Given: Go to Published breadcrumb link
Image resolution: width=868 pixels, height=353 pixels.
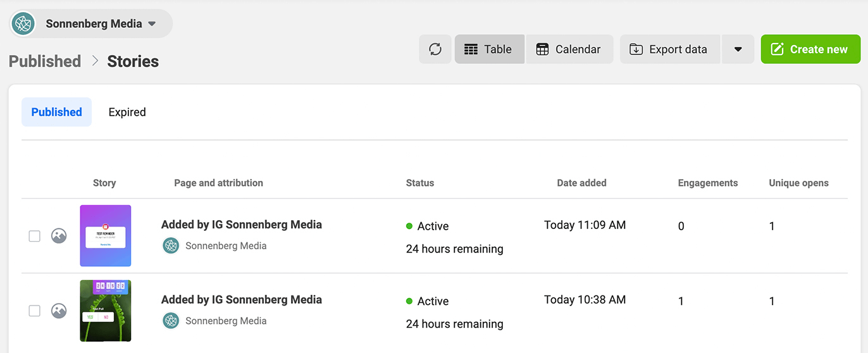Looking at the screenshot, I should pos(45,61).
